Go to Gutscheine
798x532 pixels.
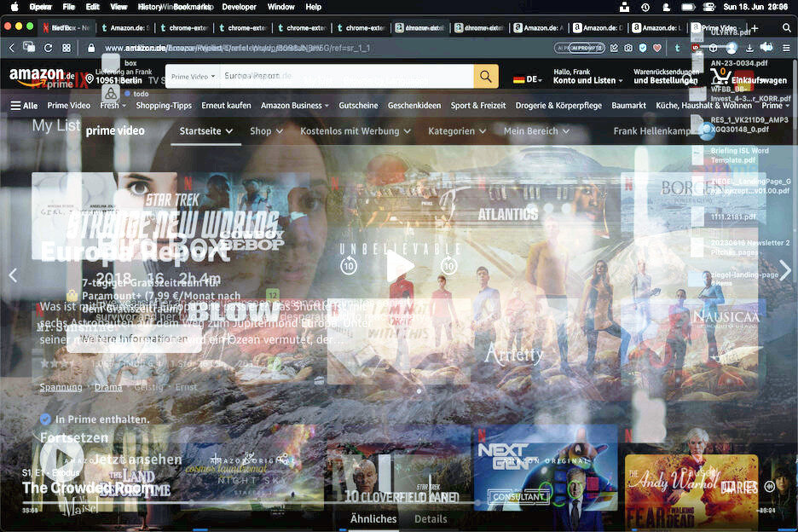(x=358, y=106)
